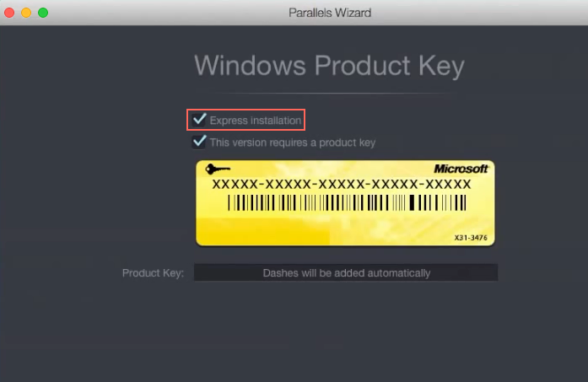Uncheck the 'This version requires a product key' box
This screenshot has height=382, width=588.
pyautogui.click(x=199, y=143)
